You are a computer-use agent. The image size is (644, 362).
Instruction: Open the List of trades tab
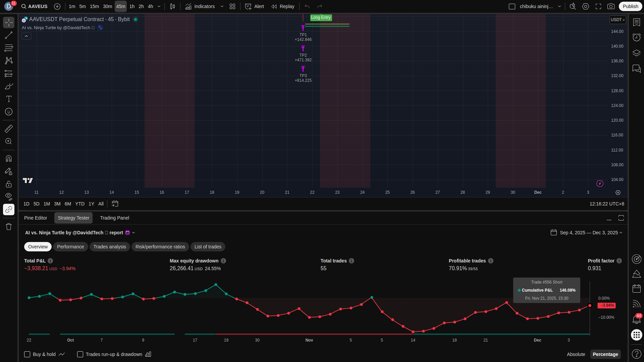coord(208,247)
